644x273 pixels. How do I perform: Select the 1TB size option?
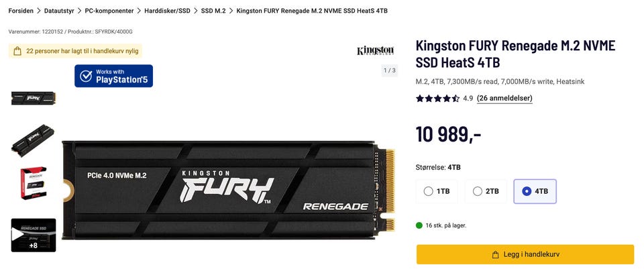point(437,191)
